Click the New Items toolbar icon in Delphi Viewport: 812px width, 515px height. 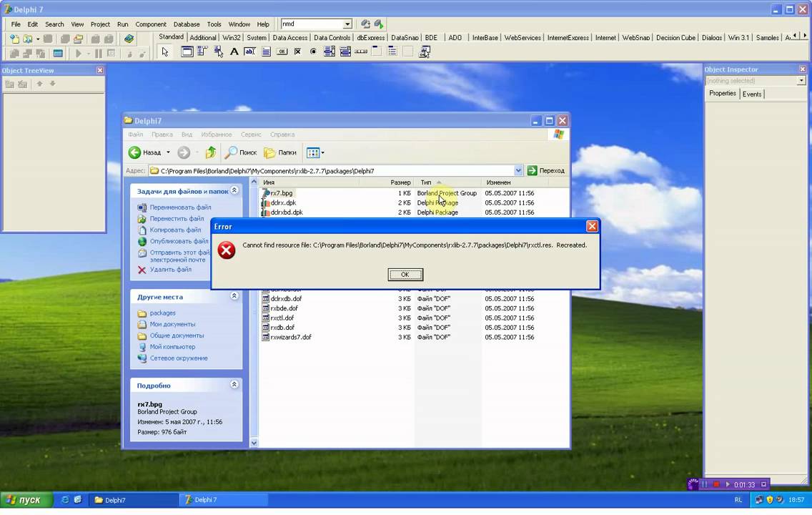point(14,39)
